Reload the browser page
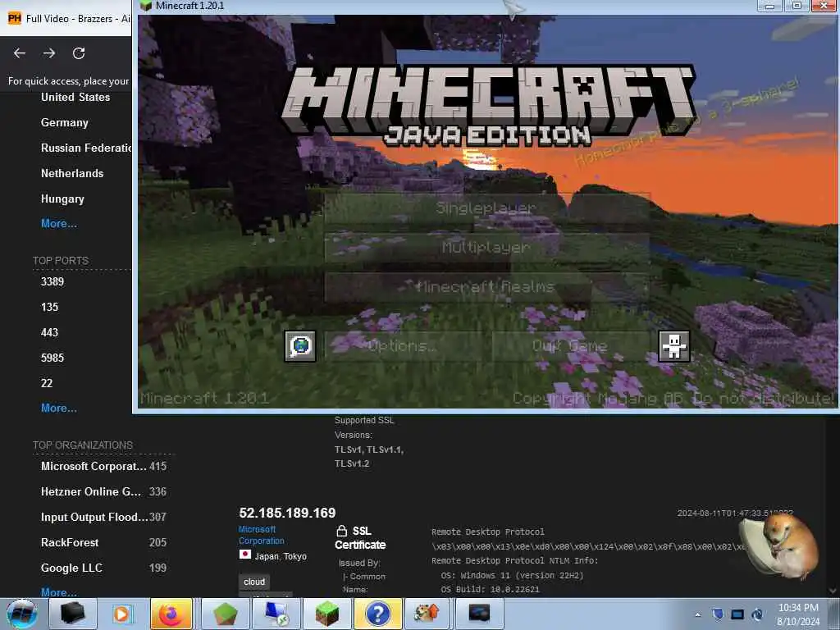 coord(79,53)
